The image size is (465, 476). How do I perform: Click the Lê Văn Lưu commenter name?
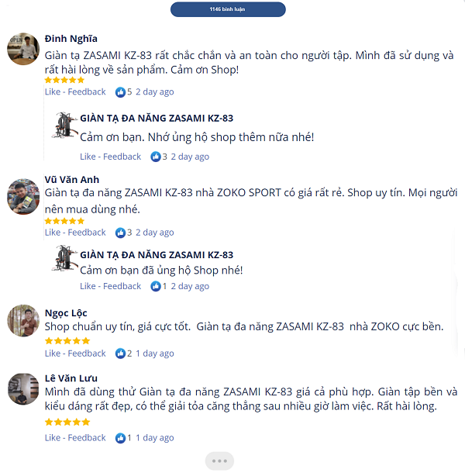pyautogui.click(x=71, y=378)
